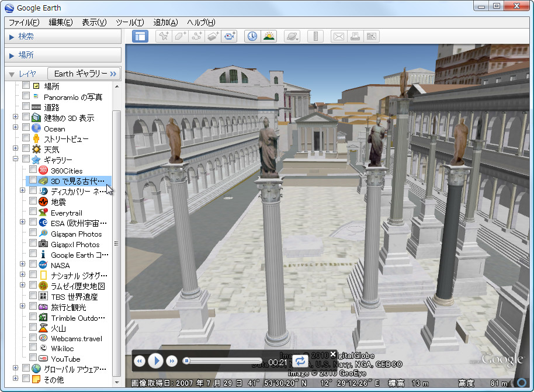Click the Gigapxl Photos camera icon

coord(43,244)
